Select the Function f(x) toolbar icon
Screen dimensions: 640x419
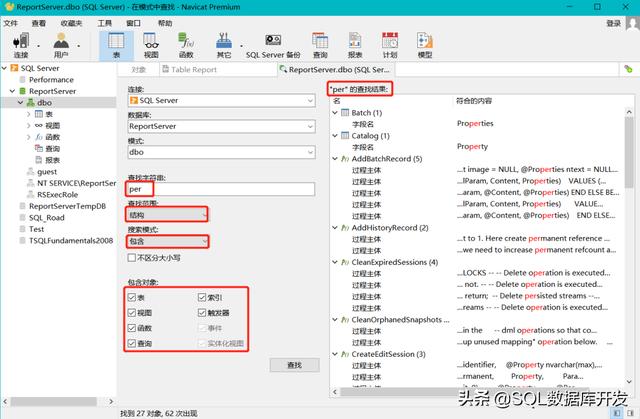pos(186,45)
